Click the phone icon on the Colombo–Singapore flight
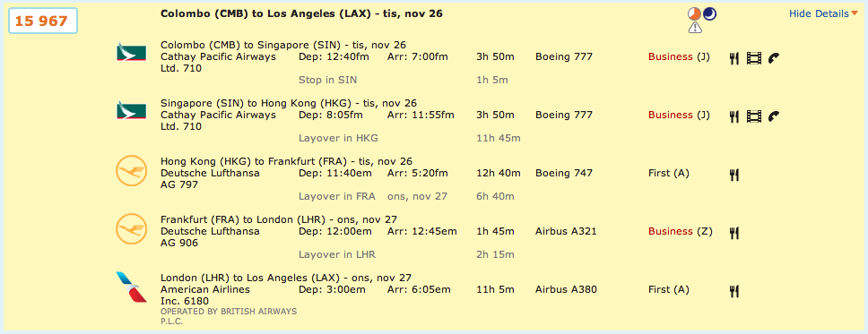 click(x=774, y=57)
